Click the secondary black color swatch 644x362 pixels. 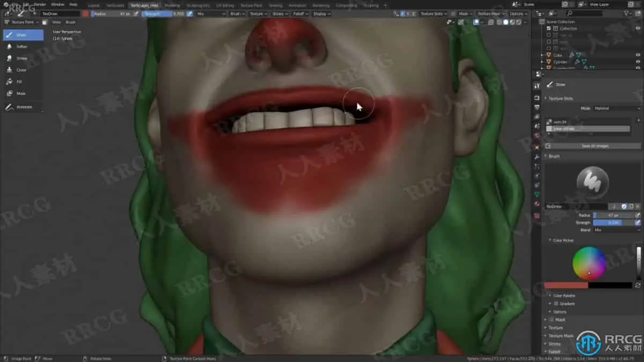pos(610,285)
